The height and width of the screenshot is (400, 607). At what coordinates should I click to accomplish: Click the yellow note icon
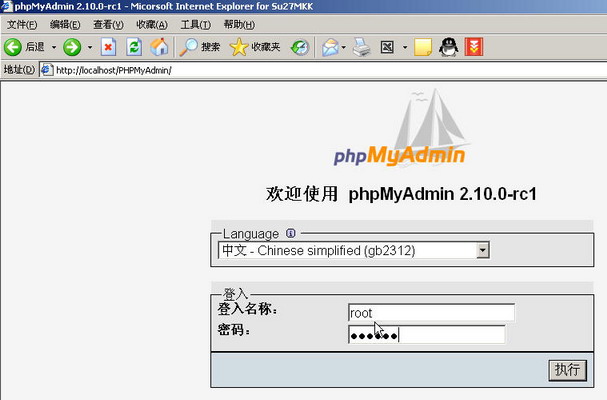point(423,47)
